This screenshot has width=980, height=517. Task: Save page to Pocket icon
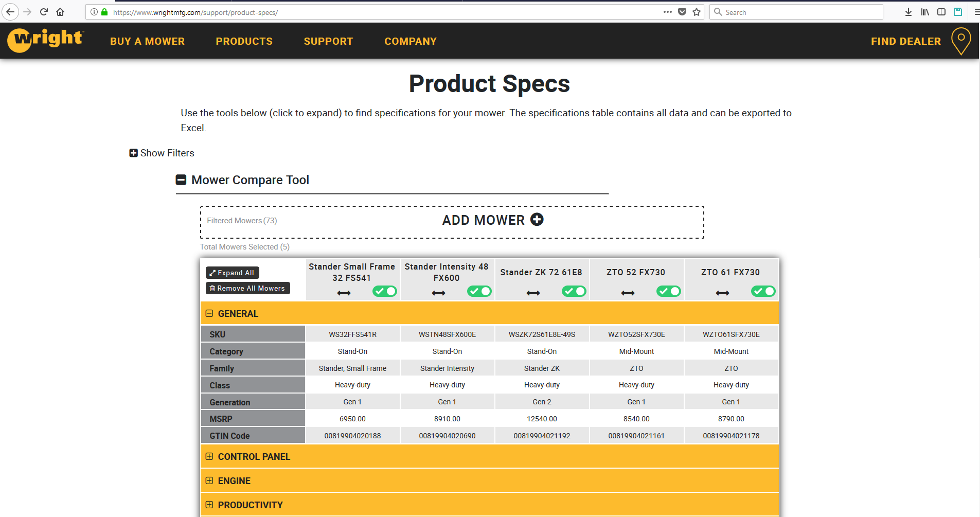pyautogui.click(x=682, y=12)
